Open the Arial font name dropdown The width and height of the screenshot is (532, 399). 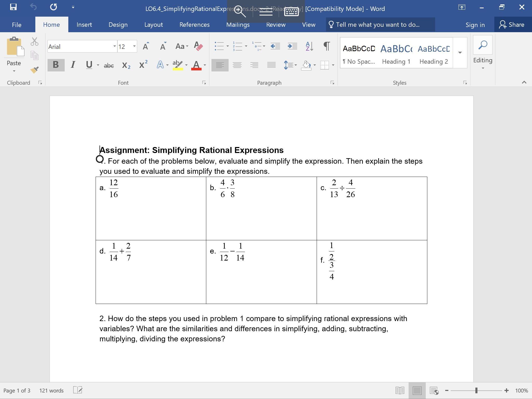[114, 46]
